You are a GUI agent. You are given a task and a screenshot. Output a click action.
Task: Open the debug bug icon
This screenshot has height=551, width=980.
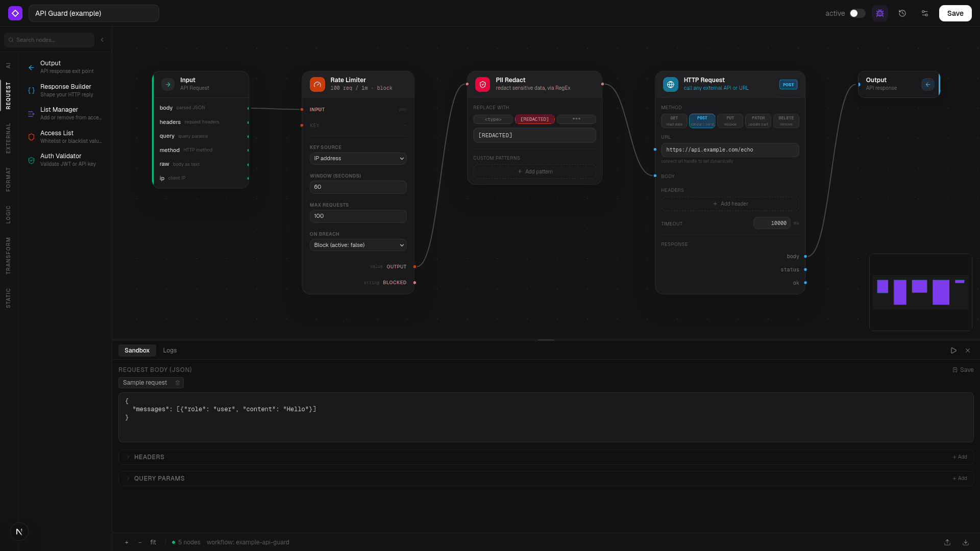pos(880,13)
